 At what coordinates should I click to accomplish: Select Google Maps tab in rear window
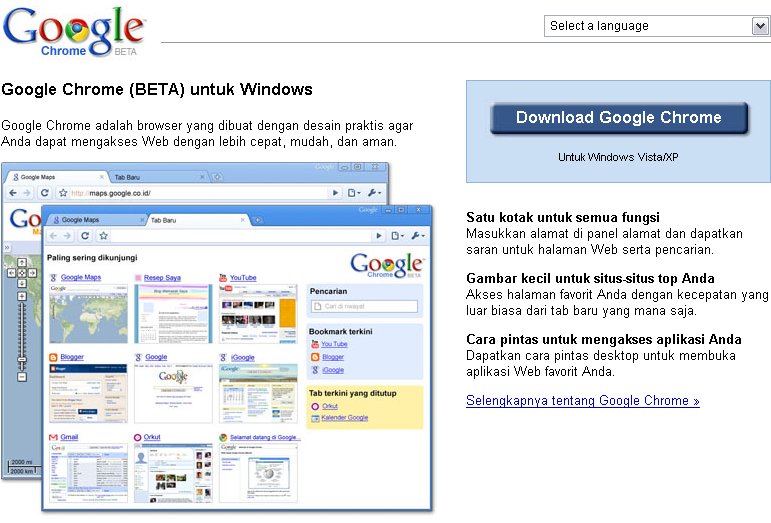pyautogui.click(x=58, y=177)
